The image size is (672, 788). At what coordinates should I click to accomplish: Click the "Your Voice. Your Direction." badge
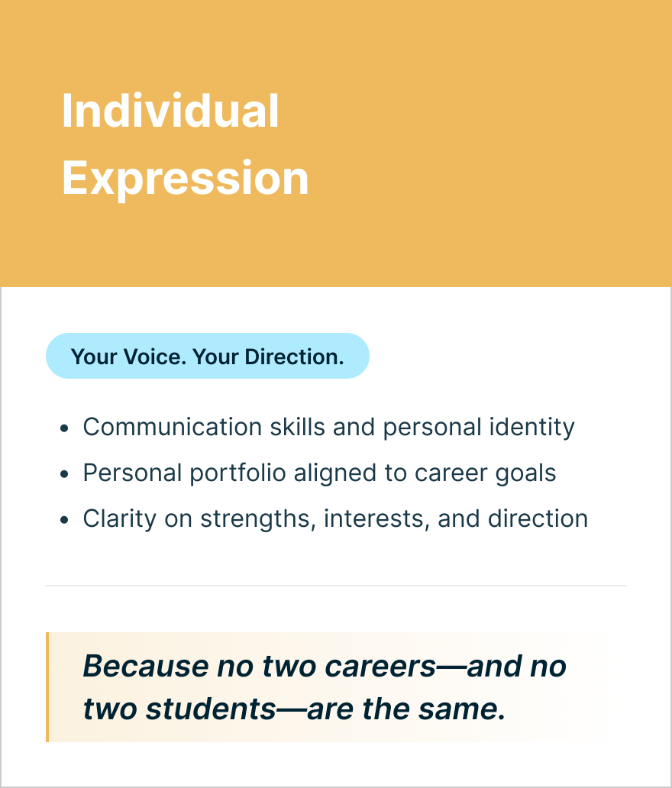[207, 356]
